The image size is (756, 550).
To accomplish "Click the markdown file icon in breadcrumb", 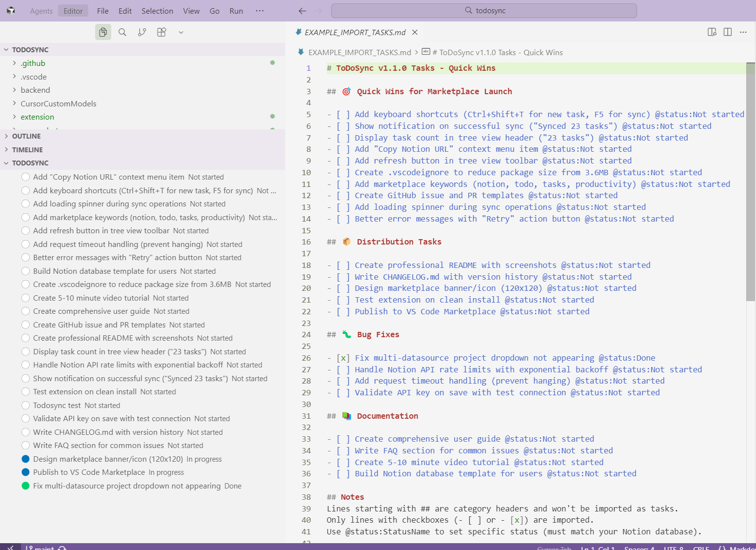I will [x=301, y=52].
